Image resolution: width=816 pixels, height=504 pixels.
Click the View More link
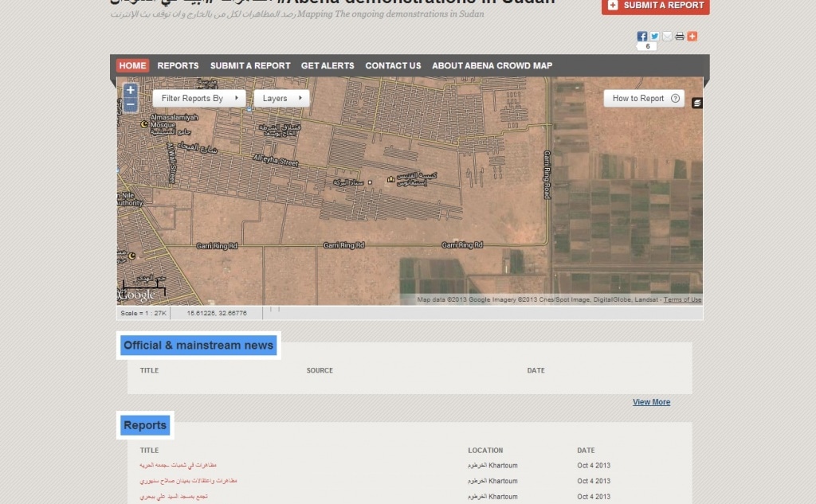pyautogui.click(x=651, y=402)
